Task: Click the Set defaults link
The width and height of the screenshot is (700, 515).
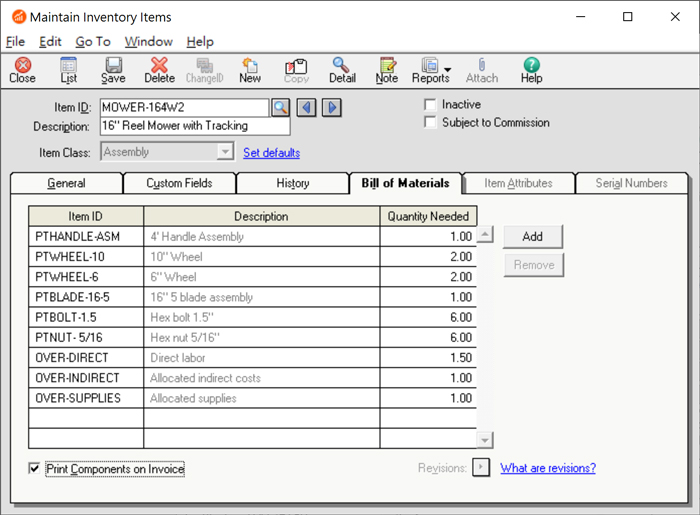Action: (x=271, y=153)
